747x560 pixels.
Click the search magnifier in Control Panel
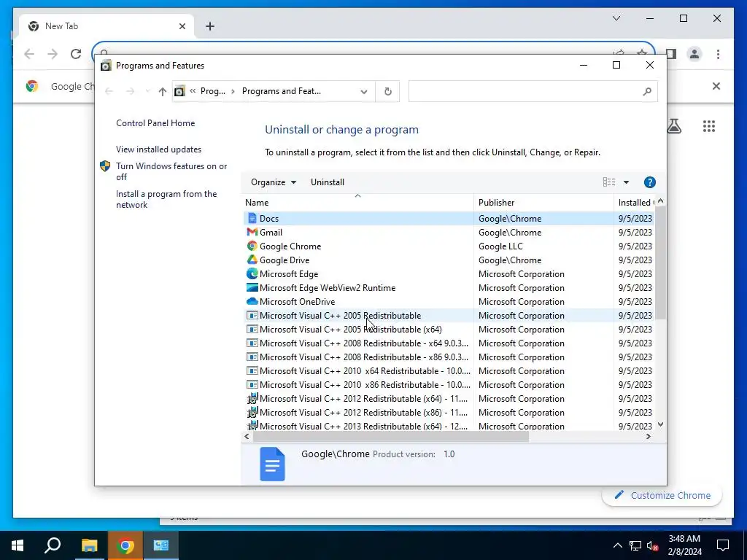(x=646, y=91)
